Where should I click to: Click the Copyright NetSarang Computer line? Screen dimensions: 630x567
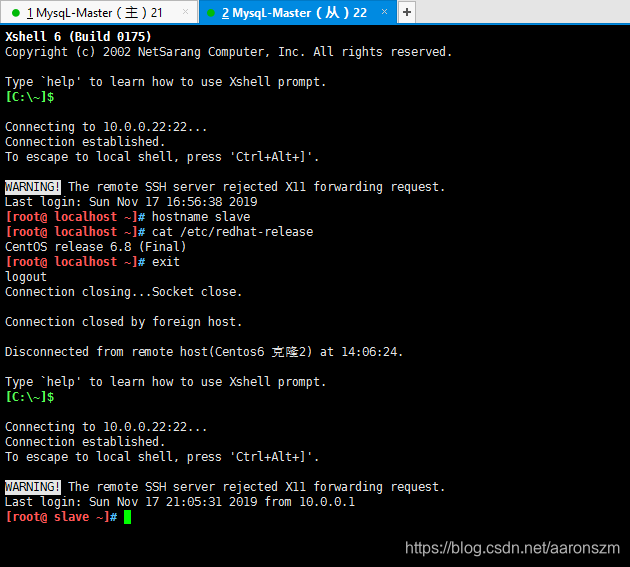pos(228,52)
